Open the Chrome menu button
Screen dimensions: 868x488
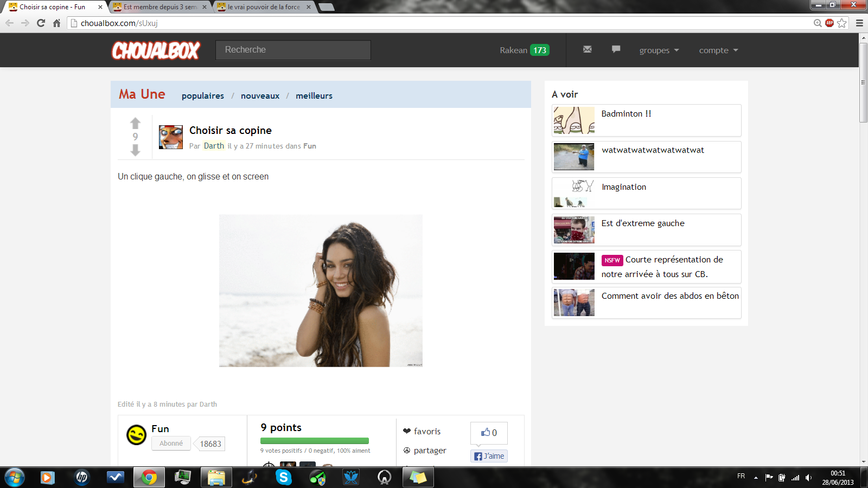(x=859, y=23)
